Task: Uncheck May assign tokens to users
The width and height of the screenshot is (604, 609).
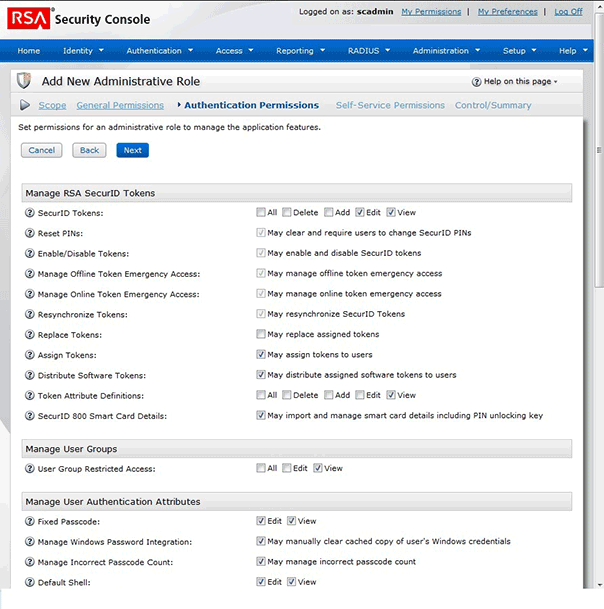Action: tap(261, 354)
